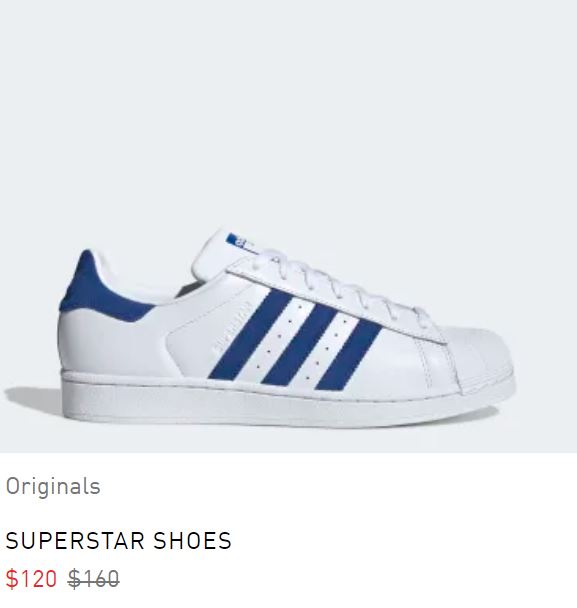This screenshot has width=577, height=608.
Task: Click the front-most blue stripe near laces
Action: pos(349,355)
